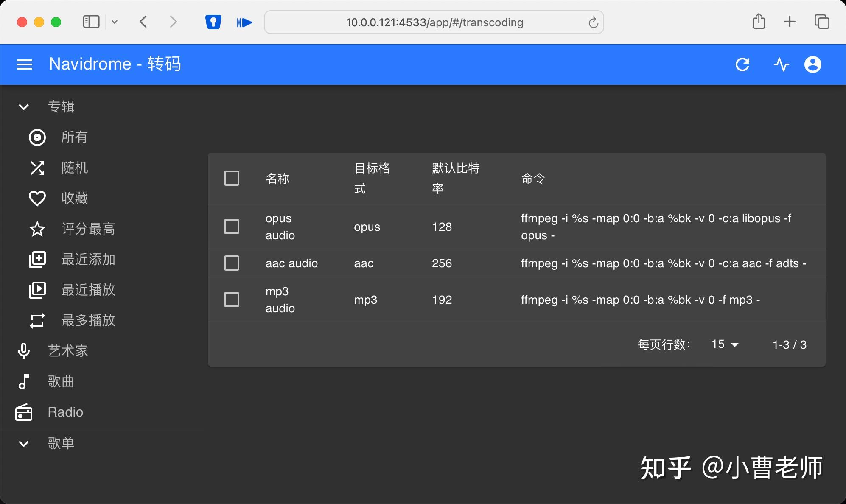
Task: Check the checkbox for opus audio row
Action: 232,227
